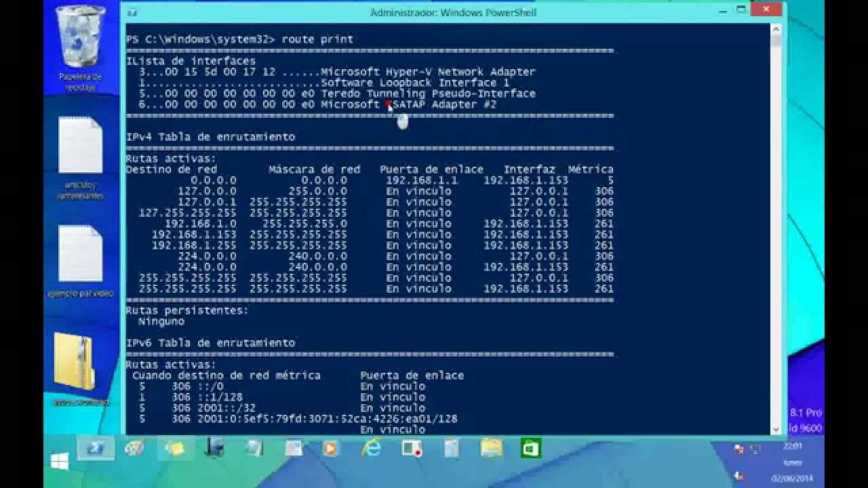Click the 'Ninguno' text
Viewport: 868px width, 488px height.
point(161,321)
